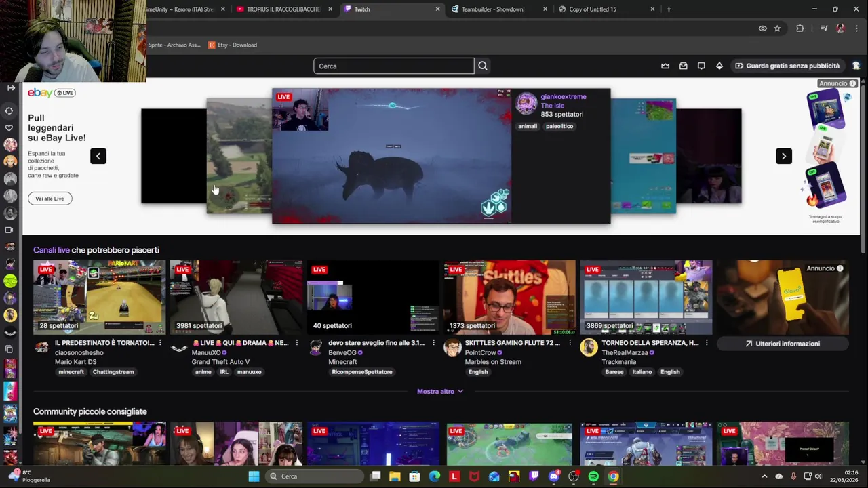
Task: Click Guarda gratis senza pubblicità button
Action: point(787,66)
